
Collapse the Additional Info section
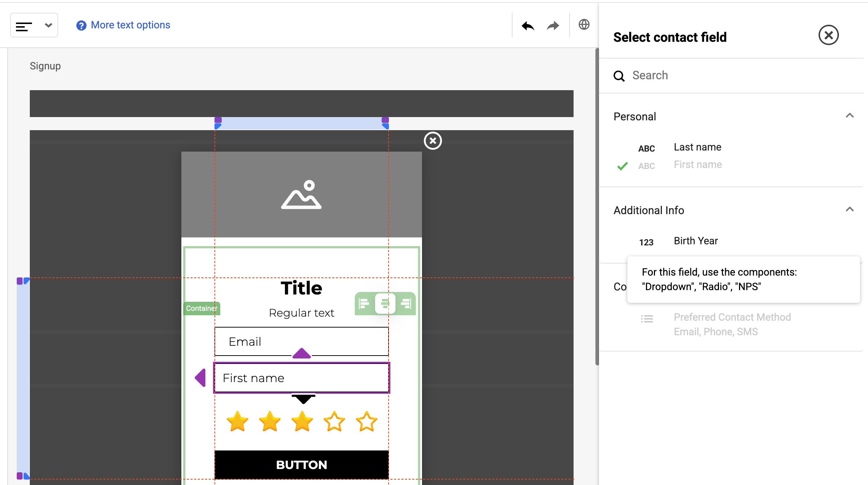point(849,210)
